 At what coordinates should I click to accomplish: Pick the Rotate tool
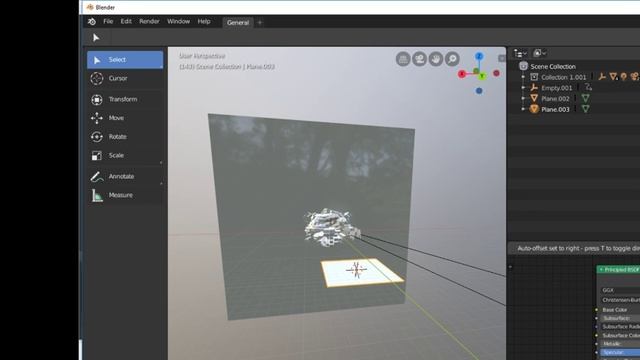tap(125, 137)
